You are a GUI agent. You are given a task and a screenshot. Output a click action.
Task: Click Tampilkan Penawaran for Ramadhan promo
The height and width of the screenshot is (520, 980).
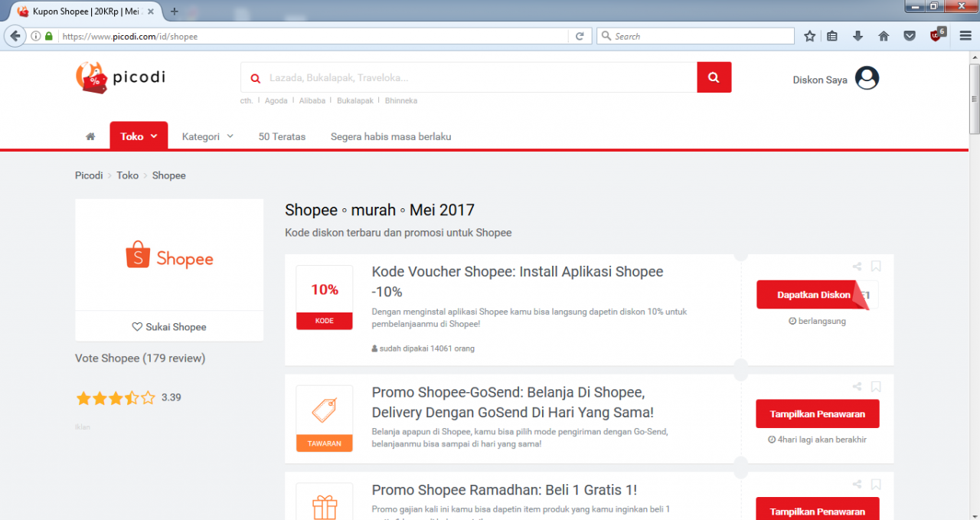[818, 509]
